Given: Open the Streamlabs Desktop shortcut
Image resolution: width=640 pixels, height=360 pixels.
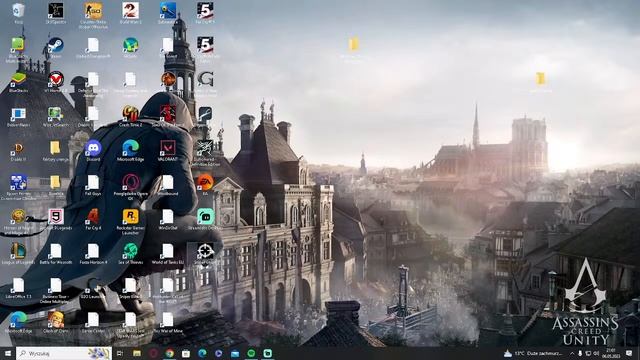Looking at the screenshot, I should pyautogui.click(x=205, y=219).
